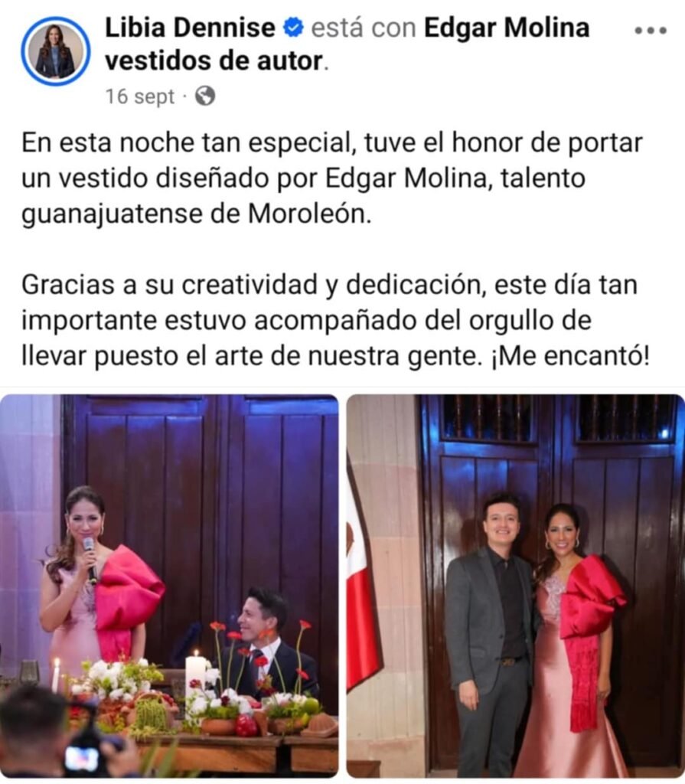The height and width of the screenshot is (784, 685).
Task: Click the pink bow on right-photo dress
Action: point(592,597)
